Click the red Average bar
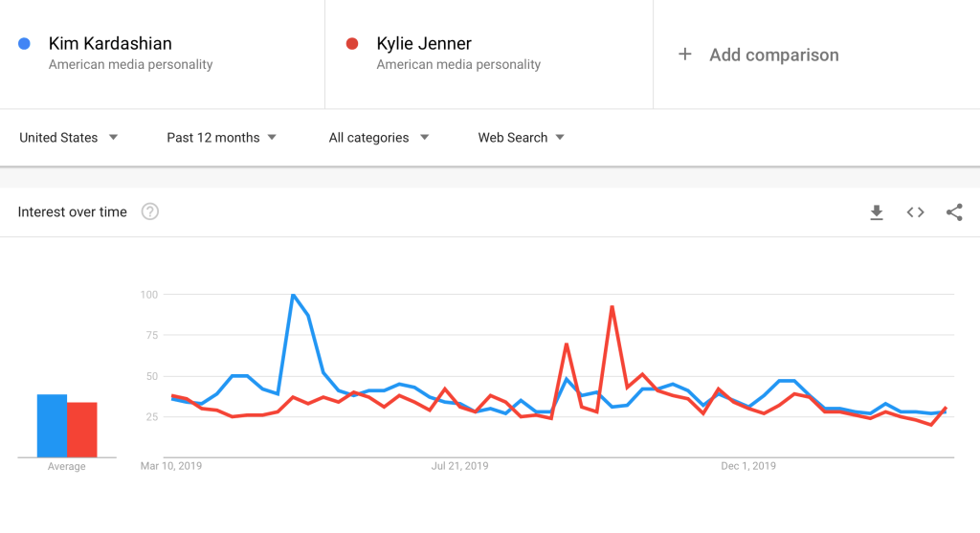Viewport: 980px width, 533px height. [82, 430]
